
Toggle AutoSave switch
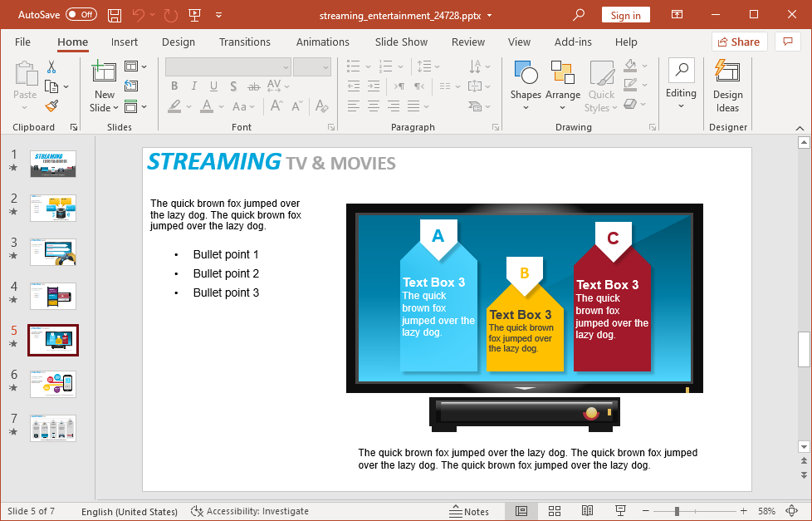click(81, 15)
